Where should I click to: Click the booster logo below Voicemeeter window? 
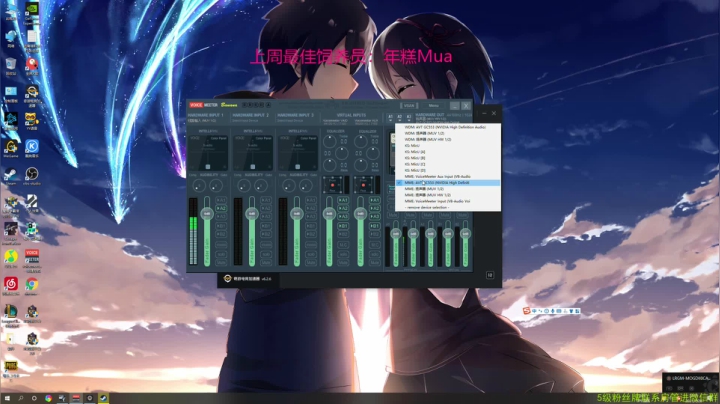227,279
